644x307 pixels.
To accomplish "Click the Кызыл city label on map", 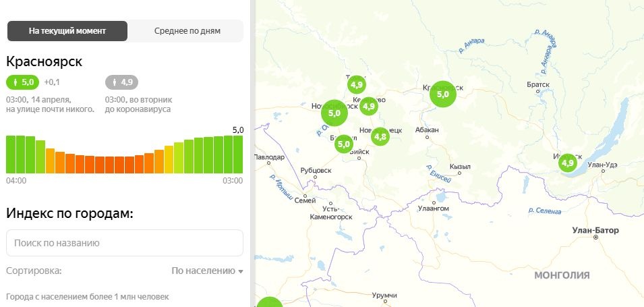I will coord(460,167).
